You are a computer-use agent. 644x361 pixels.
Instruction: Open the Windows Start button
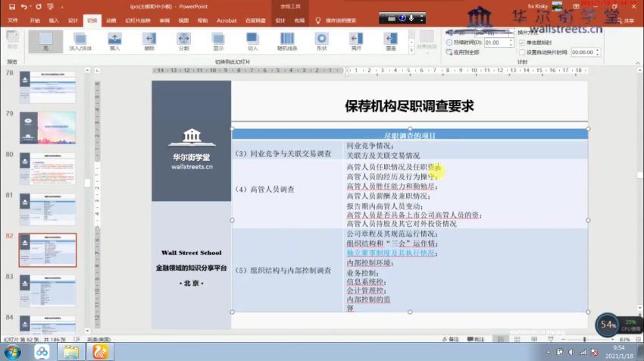[x=13, y=352]
